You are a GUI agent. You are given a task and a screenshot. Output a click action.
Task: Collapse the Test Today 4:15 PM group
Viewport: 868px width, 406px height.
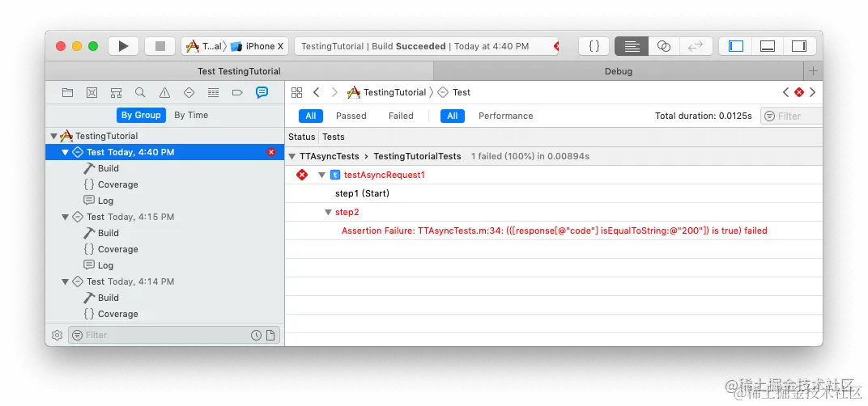[x=66, y=217]
